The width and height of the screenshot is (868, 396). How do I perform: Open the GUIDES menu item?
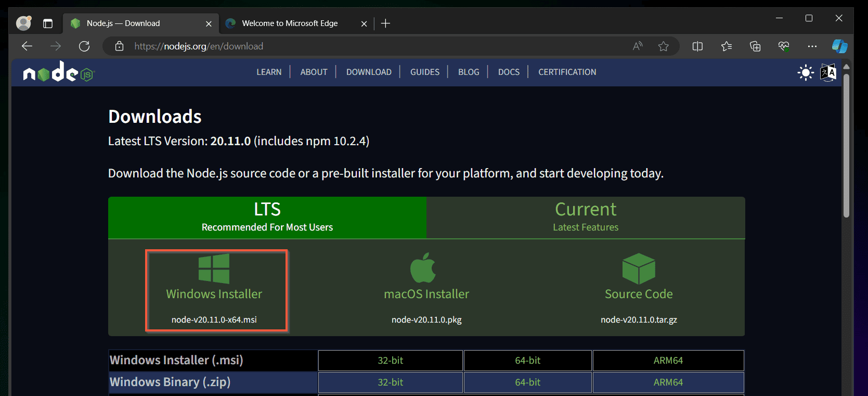tap(425, 72)
